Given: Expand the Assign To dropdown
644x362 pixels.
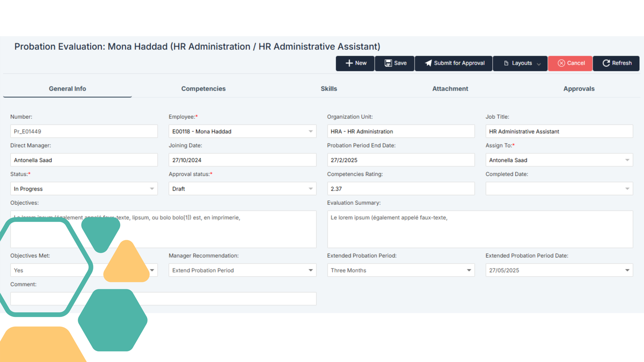Looking at the screenshot, I should 627,159.
